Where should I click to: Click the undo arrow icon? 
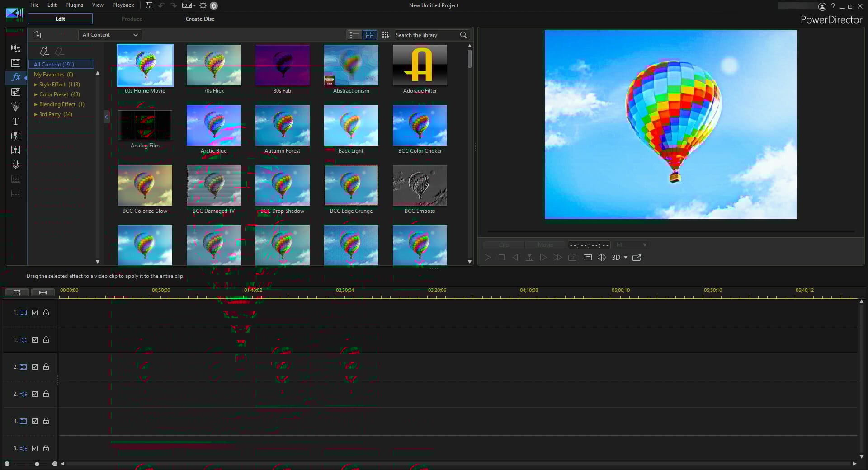161,5
